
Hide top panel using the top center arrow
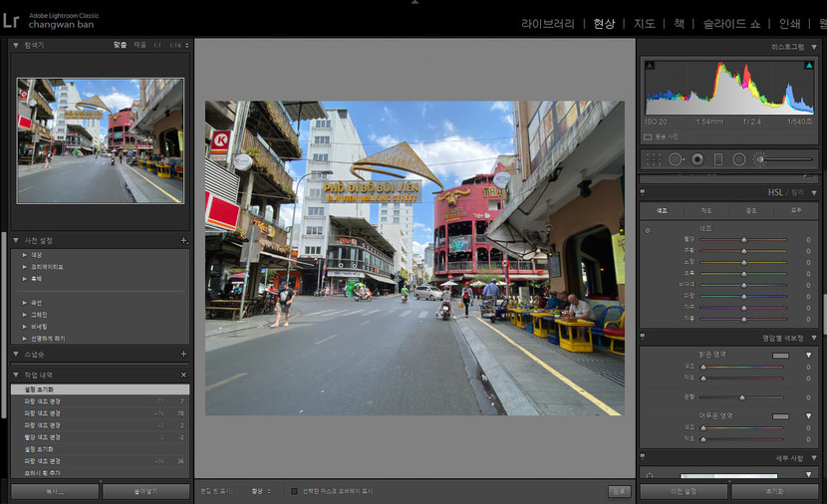[x=414, y=2]
